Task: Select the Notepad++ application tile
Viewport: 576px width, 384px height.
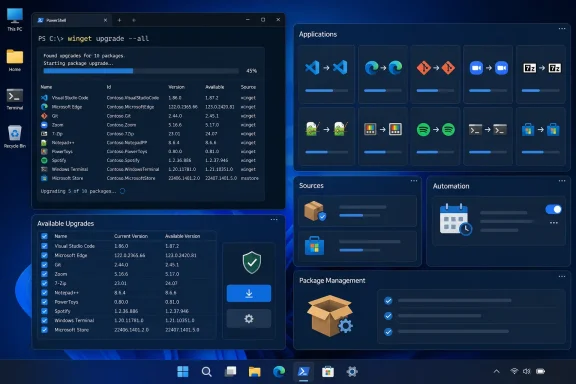Action: point(326,136)
